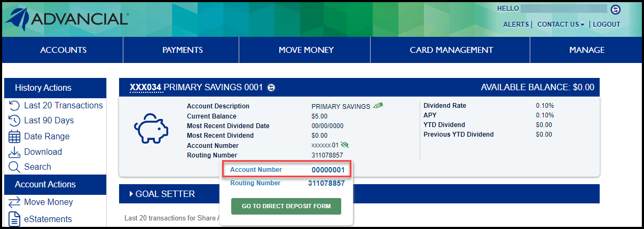Click the switch icon next to HELLO username
The height and width of the screenshot is (229, 644).
(x=616, y=9)
